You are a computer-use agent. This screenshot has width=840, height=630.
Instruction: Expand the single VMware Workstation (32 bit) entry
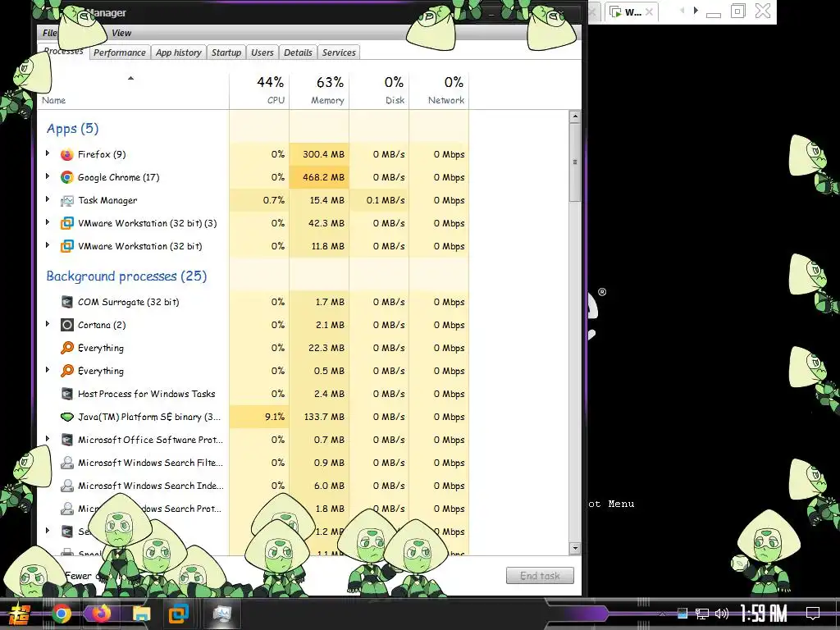click(47, 246)
